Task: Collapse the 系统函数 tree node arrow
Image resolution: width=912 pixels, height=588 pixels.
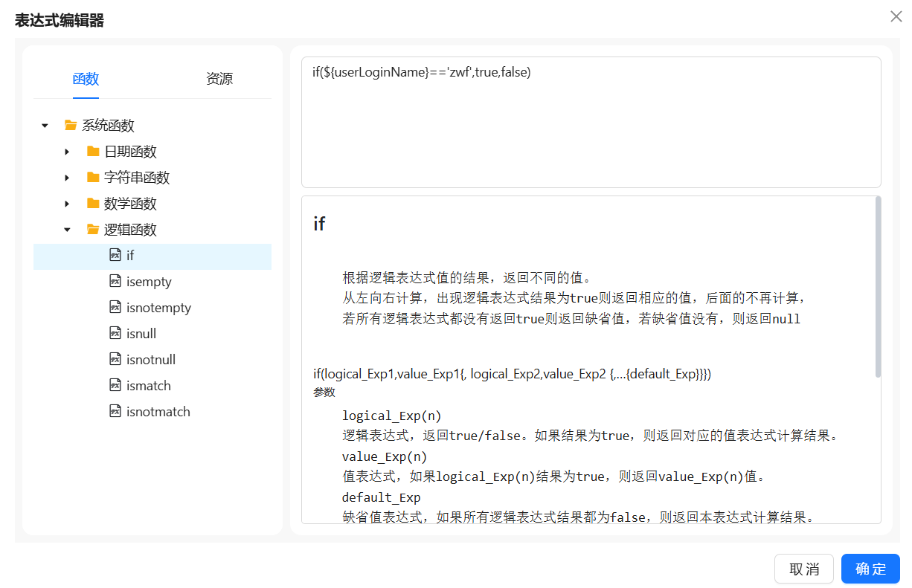Action: 45,126
